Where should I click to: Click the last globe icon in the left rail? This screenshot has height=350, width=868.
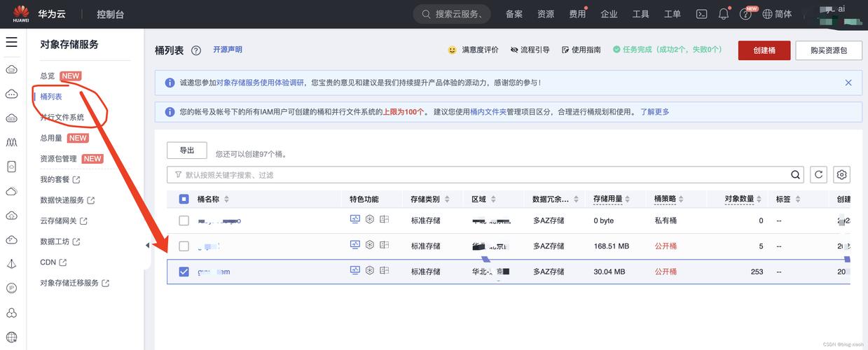pos(11,337)
